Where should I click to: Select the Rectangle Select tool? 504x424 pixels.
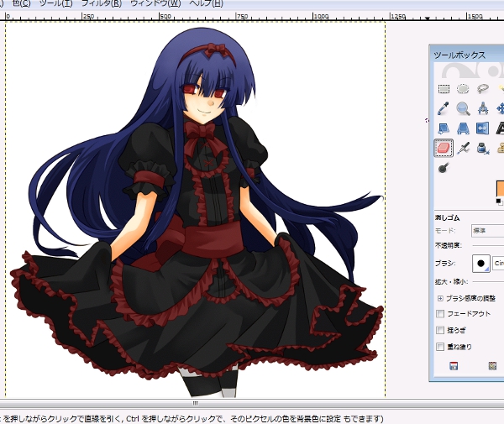pos(444,89)
